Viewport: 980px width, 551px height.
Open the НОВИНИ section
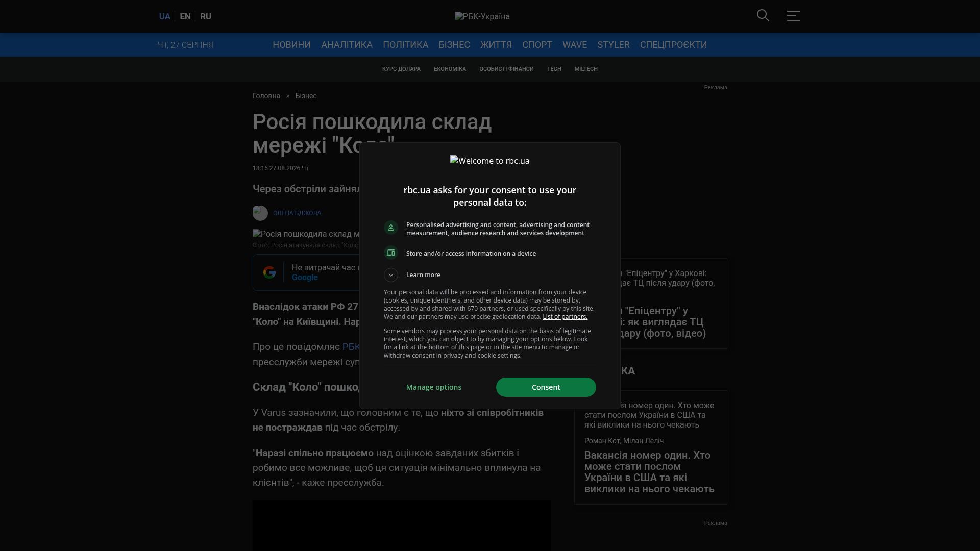[291, 45]
